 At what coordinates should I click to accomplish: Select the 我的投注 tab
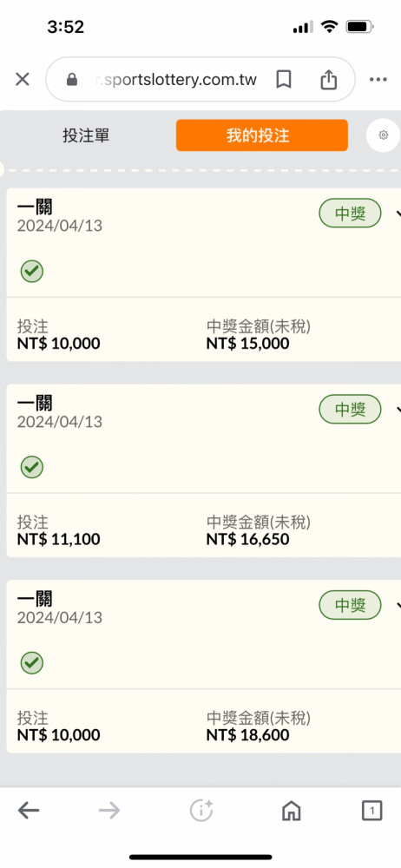coord(262,135)
